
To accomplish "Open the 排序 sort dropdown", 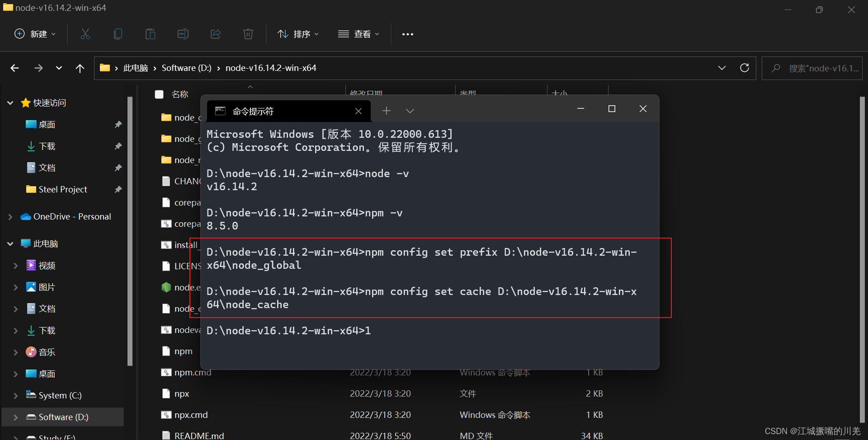I will pyautogui.click(x=298, y=34).
